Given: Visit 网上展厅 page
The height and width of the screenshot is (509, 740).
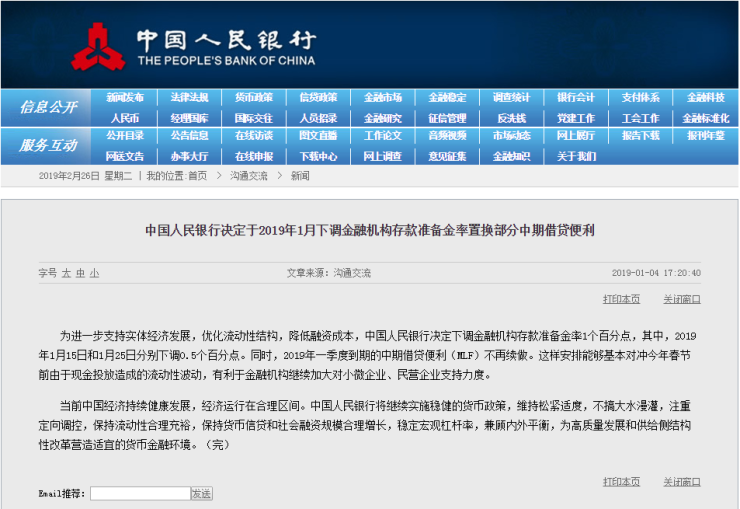Looking at the screenshot, I should click(576, 136).
